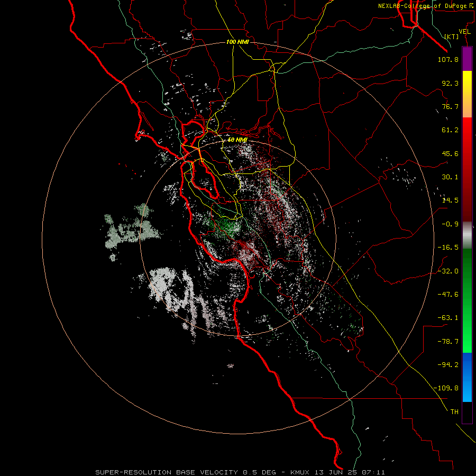
Task: Click the TH threshold label
Action: 454,412
